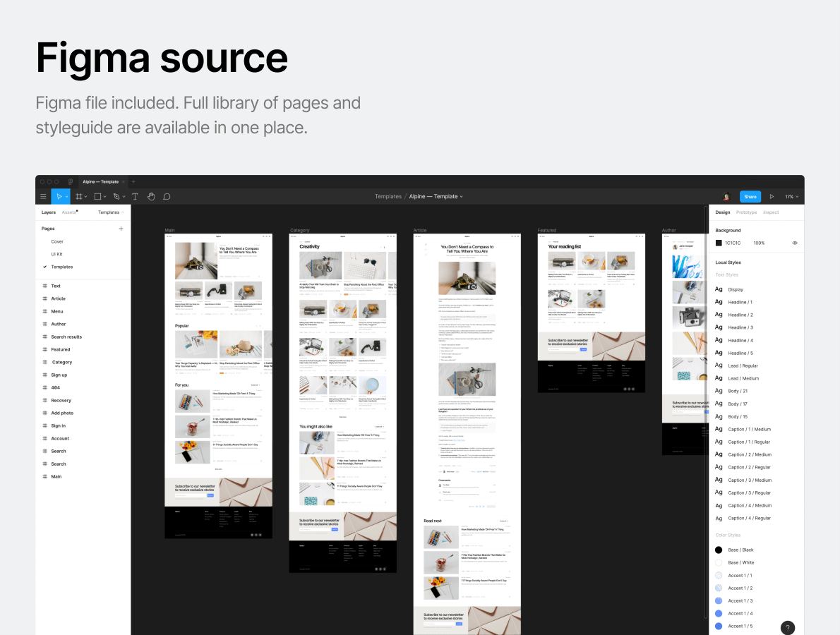The height and width of the screenshot is (635, 840).
Task: Expand the Pen tool options chevron
Action: [124, 197]
